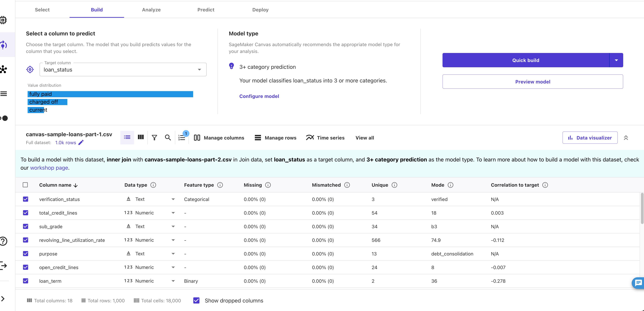This screenshot has width=644, height=311.
Task: Collapse dataset panel with double chevron
Action: (626, 138)
